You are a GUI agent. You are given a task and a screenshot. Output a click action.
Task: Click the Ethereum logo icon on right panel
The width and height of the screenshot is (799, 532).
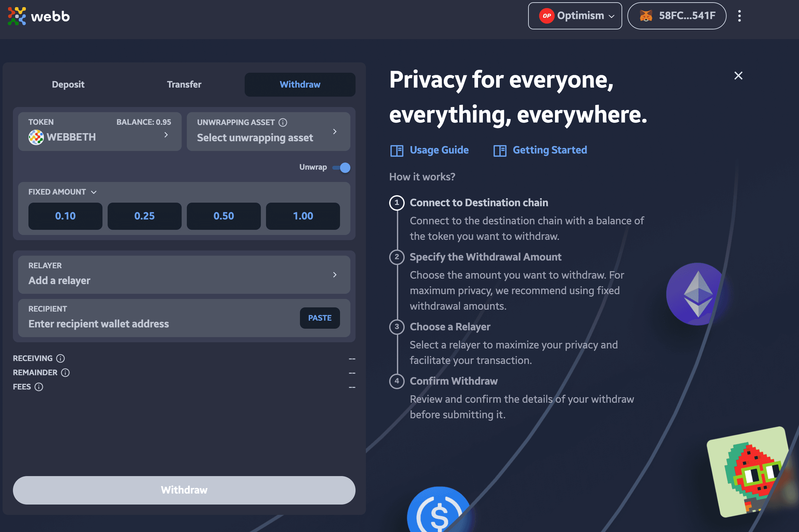pos(694,292)
